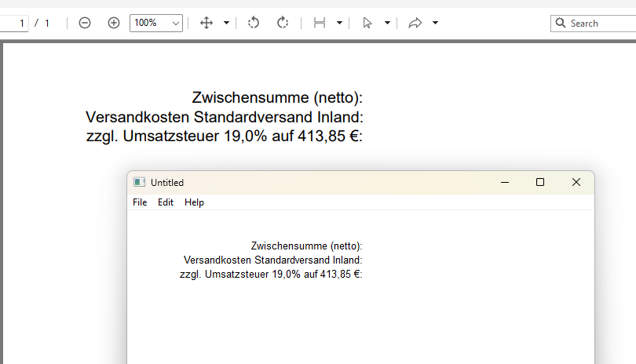Image resolution: width=636 pixels, height=364 pixels.
Task: Click 'Zwischensumme (netto):' in the PDF page
Action: click(x=277, y=98)
